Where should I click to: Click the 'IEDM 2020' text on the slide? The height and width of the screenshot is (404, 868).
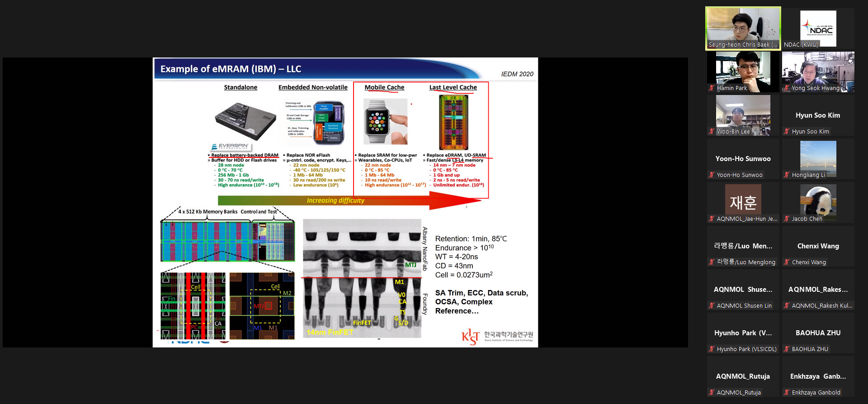point(517,74)
